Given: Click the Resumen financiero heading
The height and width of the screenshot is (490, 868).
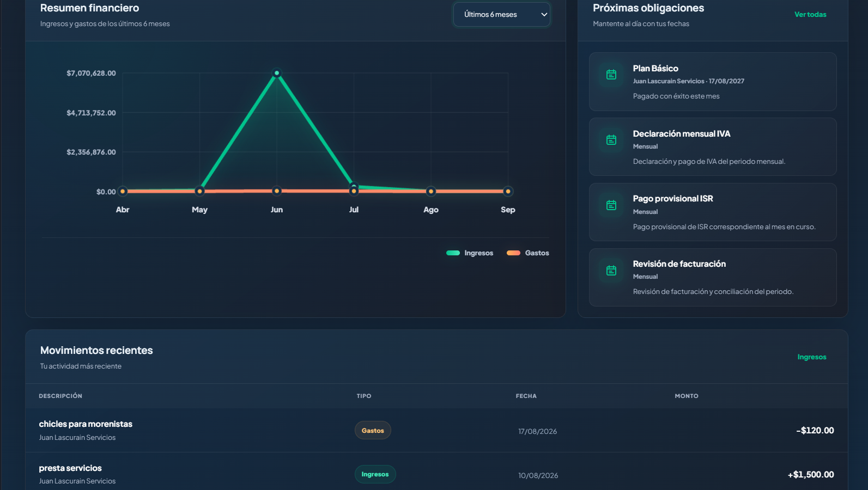Looking at the screenshot, I should click(x=89, y=8).
